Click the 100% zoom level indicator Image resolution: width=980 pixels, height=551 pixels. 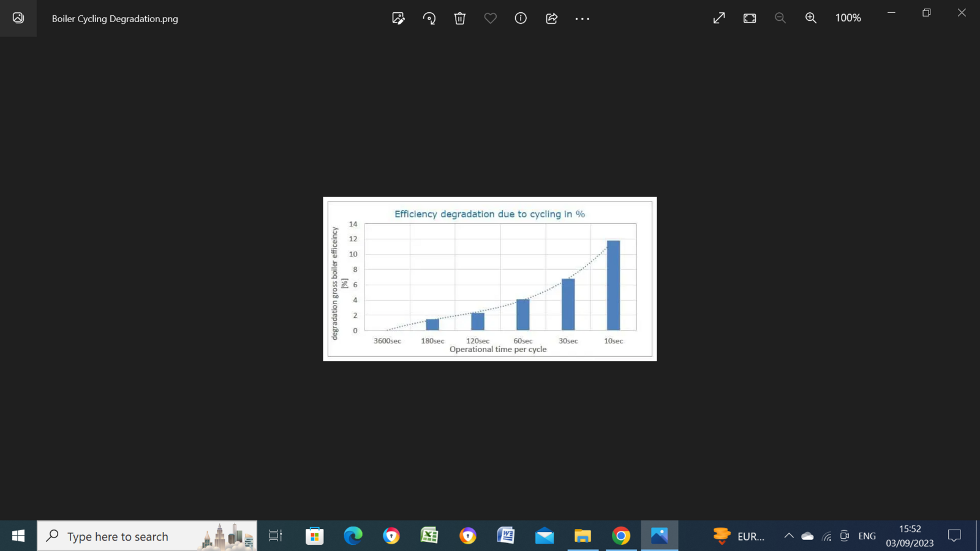[x=848, y=18]
